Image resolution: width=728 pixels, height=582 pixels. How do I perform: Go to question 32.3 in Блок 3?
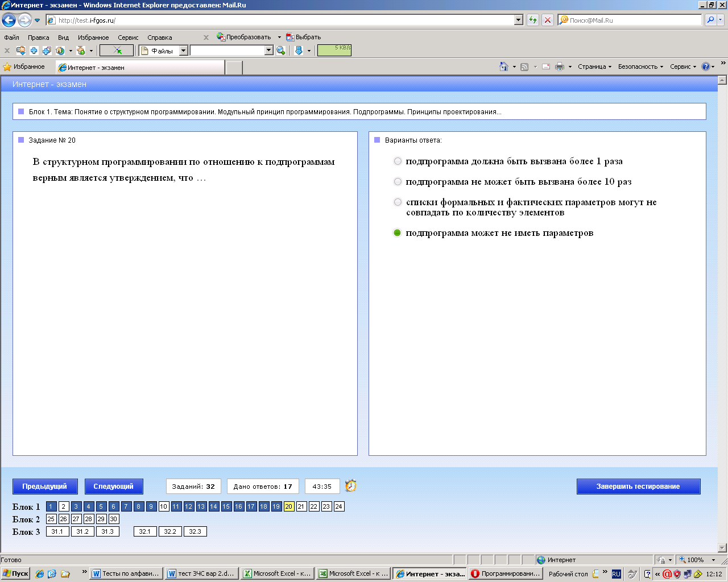[195, 531]
